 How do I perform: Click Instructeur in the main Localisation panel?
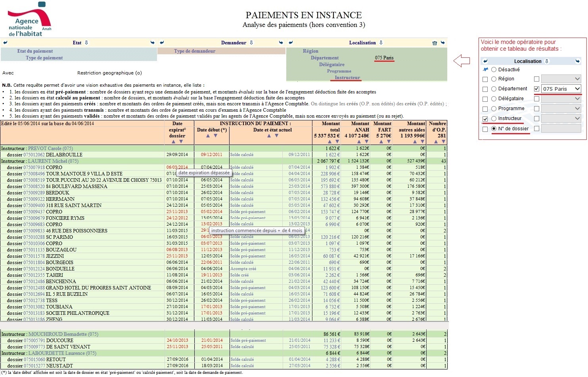[x=347, y=78]
